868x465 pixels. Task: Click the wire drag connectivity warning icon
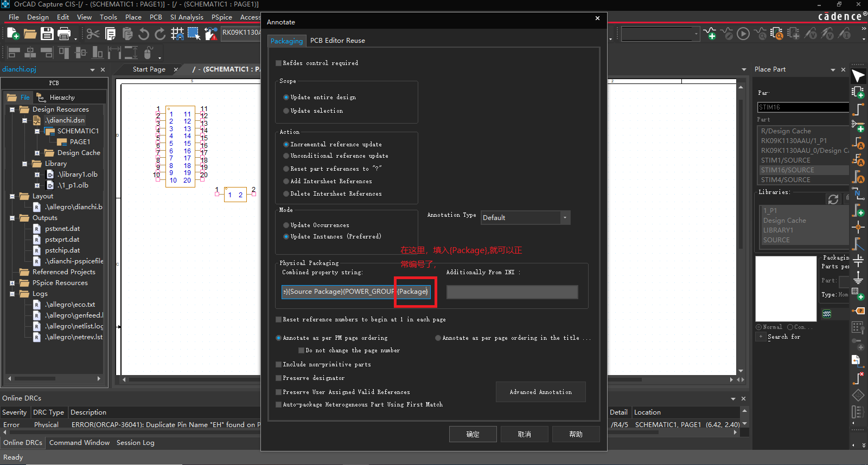(210, 34)
